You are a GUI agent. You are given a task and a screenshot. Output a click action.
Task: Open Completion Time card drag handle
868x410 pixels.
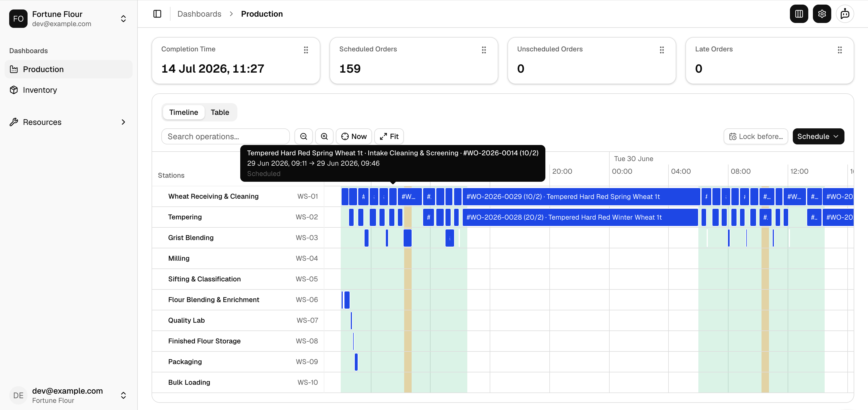click(x=306, y=50)
